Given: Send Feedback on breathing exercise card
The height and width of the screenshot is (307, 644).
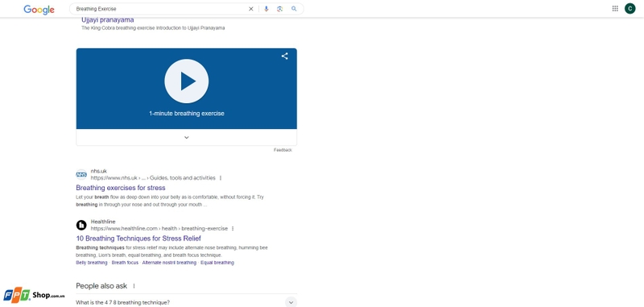Looking at the screenshot, I should pyautogui.click(x=283, y=150).
